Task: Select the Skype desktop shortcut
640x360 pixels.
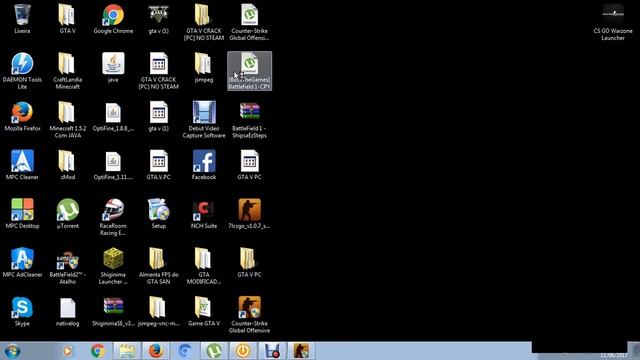Action: click(x=22, y=311)
